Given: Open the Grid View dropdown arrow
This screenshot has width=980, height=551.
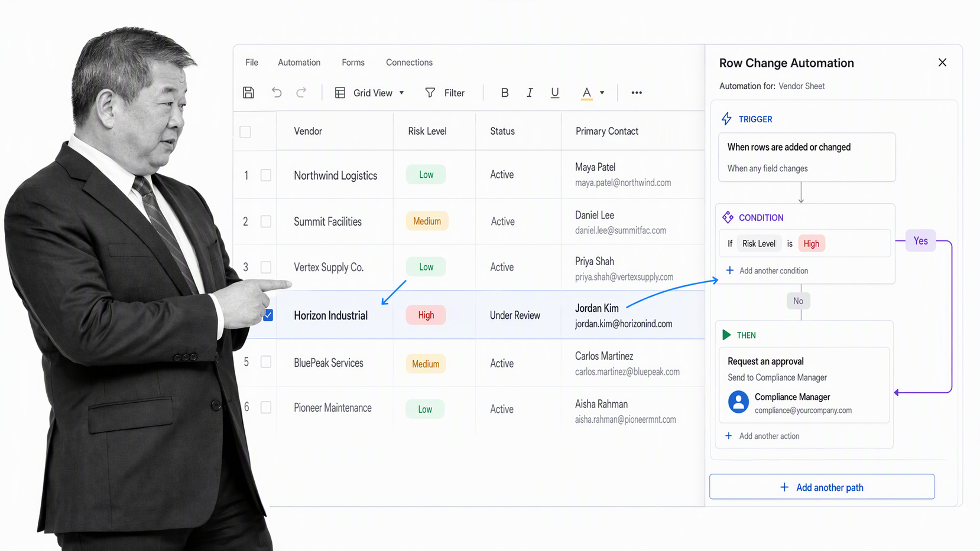Looking at the screenshot, I should click(x=402, y=93).
